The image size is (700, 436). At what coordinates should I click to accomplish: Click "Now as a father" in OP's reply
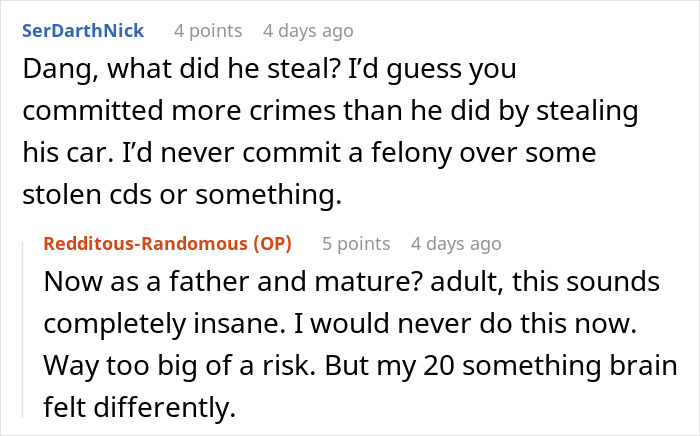point(131,283)
